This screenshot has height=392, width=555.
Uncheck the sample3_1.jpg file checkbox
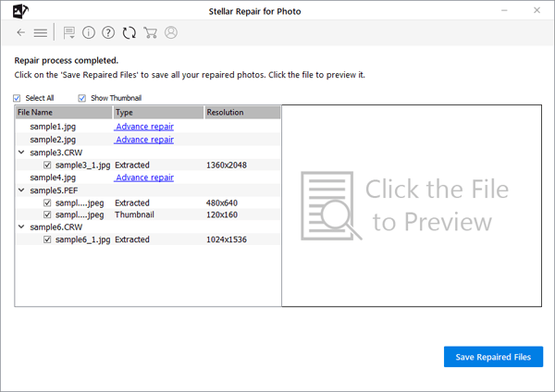(47, 165)
